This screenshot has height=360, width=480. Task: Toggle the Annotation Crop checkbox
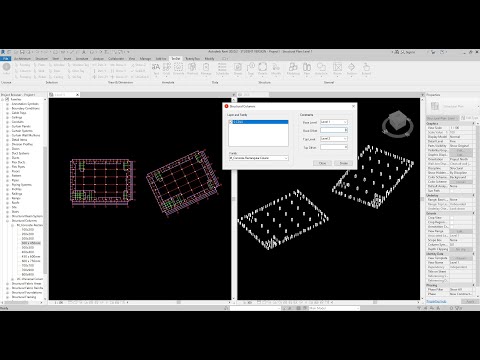pyautogui.click(x=452, y=227)
